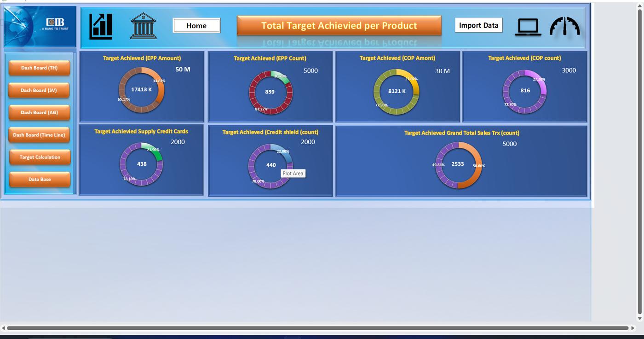The height and width of the screenshot is (339, 644).
Task: Select the Credit shield donut chart
Action: [x=270, y=166]
